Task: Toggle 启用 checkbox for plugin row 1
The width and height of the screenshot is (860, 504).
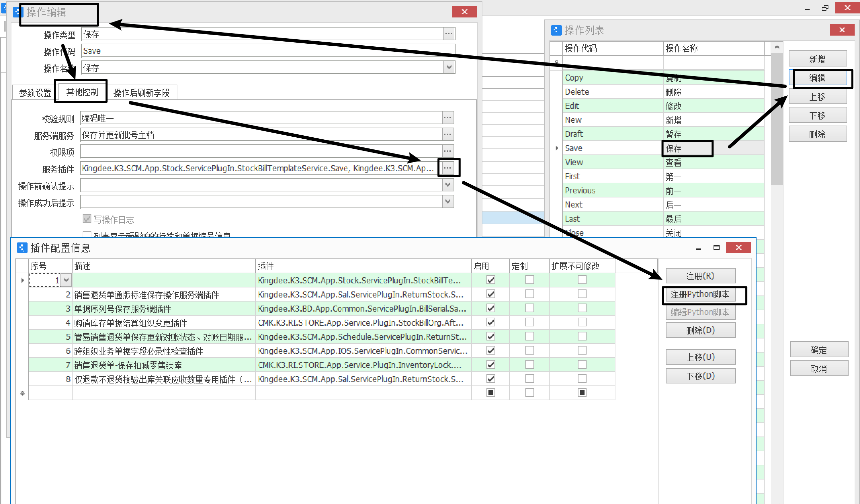Action: point(491,280)
